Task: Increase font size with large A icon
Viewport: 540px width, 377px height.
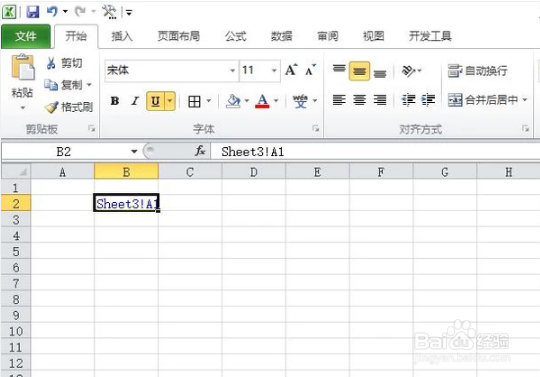Action: (291, 70)
